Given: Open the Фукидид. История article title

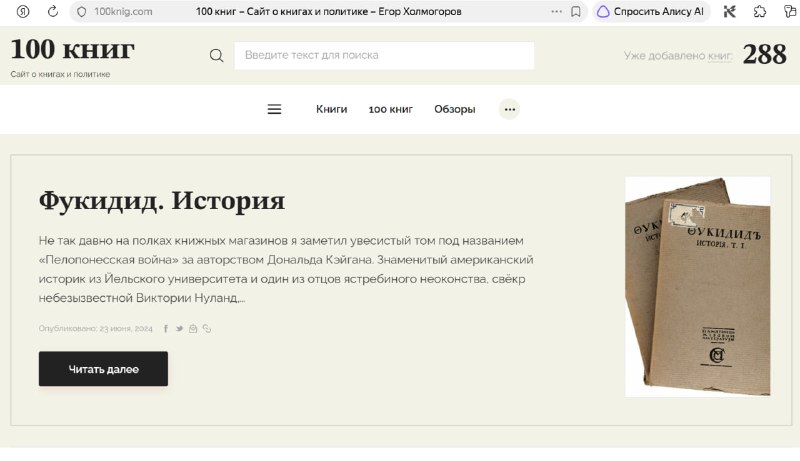Looking at the screenshot, I should click(162, 200).
